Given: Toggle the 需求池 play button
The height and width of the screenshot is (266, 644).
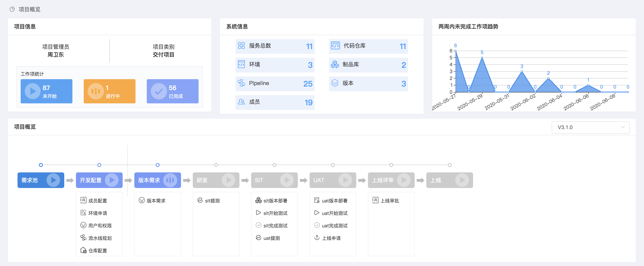Looking at the screenshot, I should (53, 180).
